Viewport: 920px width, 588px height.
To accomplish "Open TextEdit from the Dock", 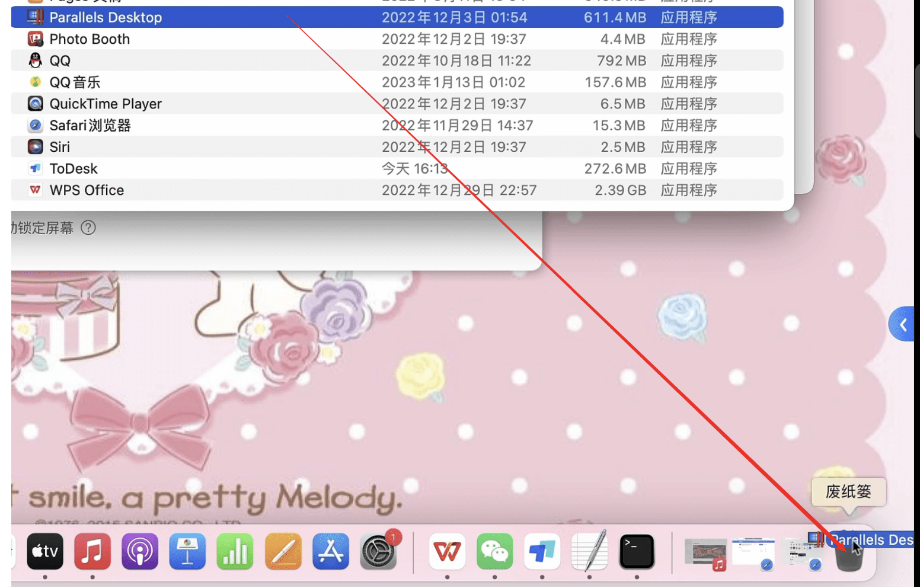I will tap(589, 551).
